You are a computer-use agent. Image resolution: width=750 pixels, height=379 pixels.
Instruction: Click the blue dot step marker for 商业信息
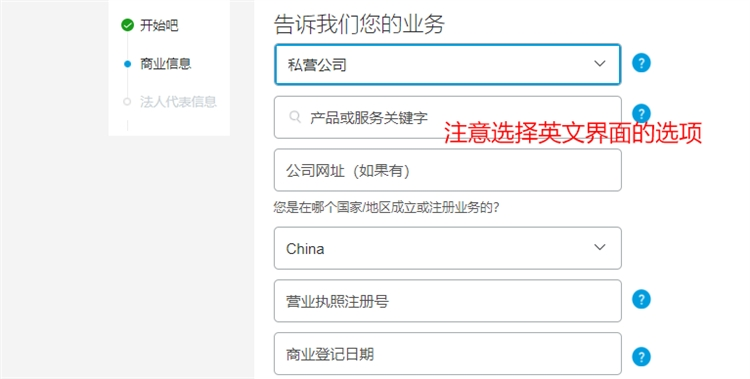point(127,64)
